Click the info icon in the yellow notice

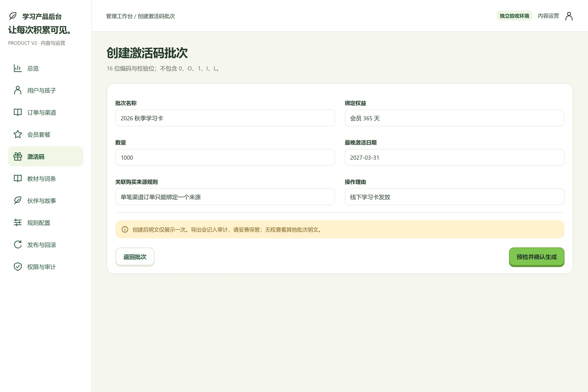tap(125, 229)
